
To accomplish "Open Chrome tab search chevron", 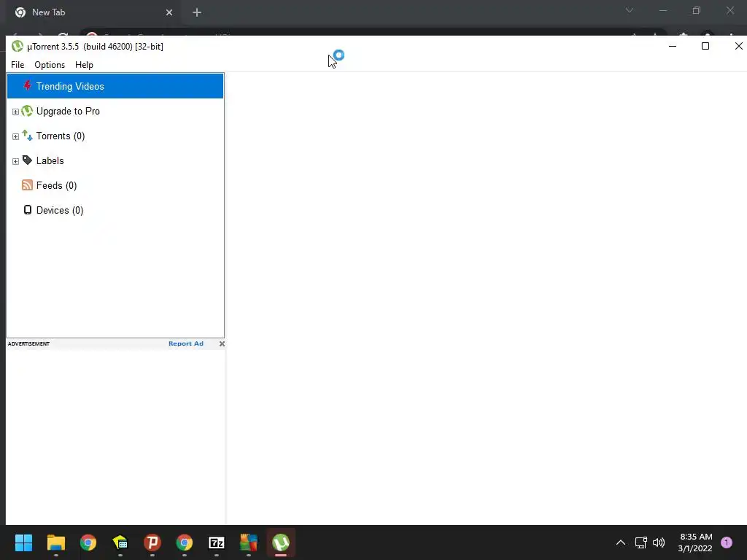I will tap(630, 10).
